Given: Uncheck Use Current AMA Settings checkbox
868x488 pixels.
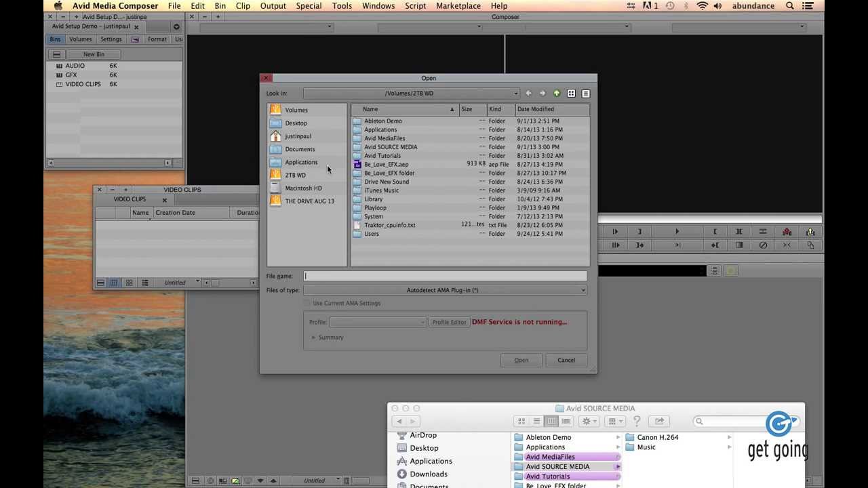Looking at the screenshot, I should 307,303.
